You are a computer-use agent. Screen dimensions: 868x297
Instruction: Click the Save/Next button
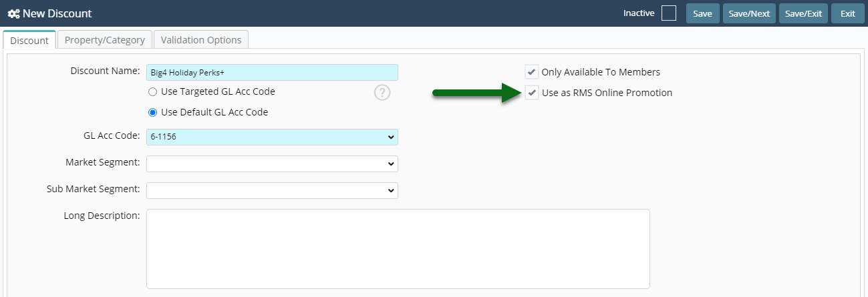coord(749,13)
